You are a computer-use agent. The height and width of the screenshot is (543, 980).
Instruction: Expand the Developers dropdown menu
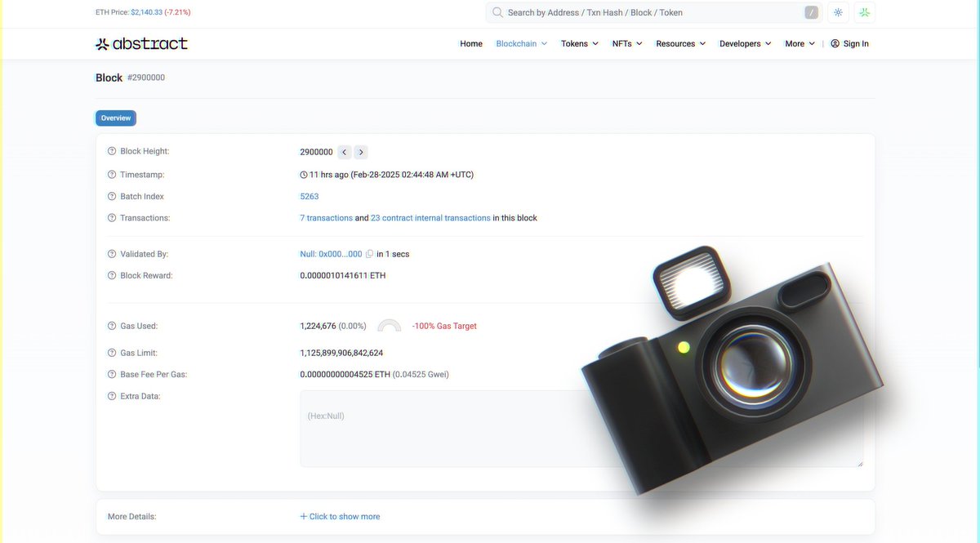point(746,43)
